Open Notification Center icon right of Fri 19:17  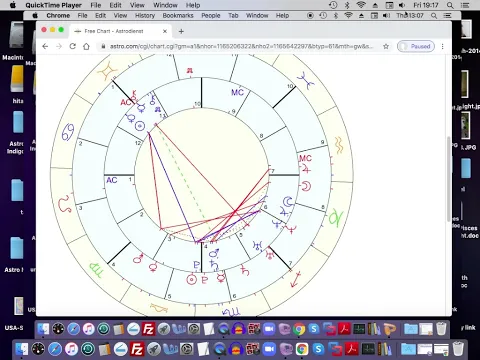465,5
